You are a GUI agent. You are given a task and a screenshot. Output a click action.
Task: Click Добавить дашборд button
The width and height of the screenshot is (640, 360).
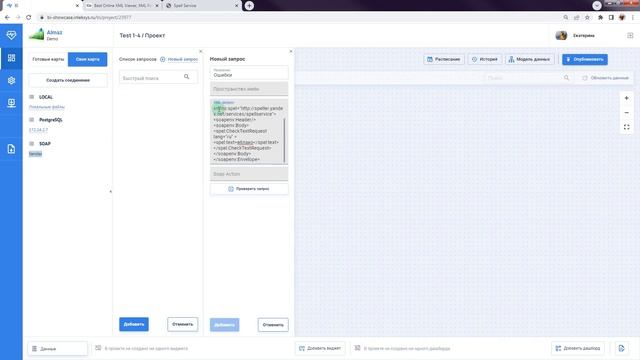(x=578, y=348)
